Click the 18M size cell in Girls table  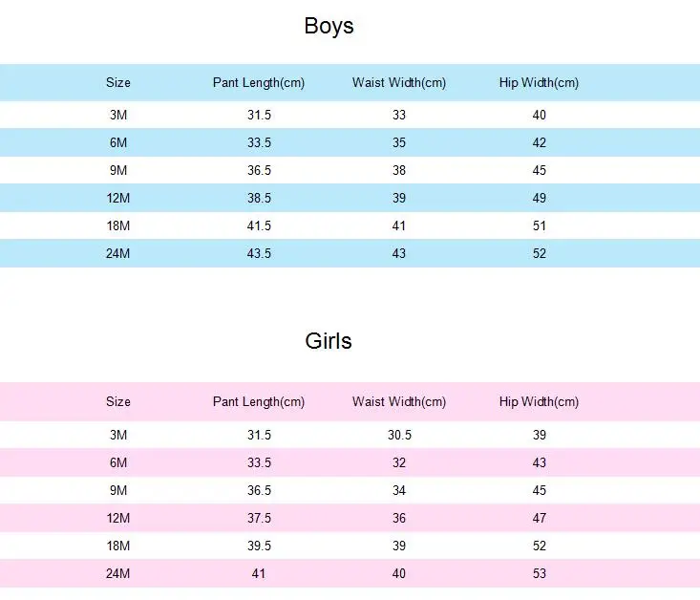click(118, 546)
